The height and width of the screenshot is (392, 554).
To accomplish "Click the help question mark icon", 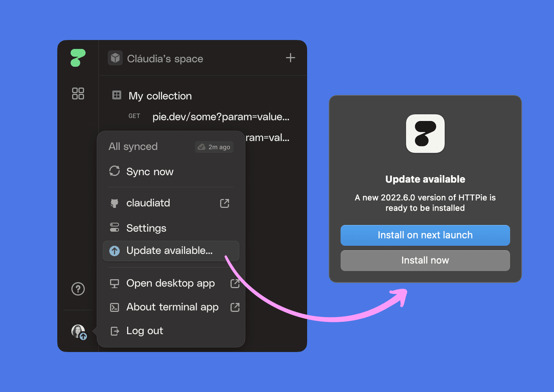I will 78,289.
